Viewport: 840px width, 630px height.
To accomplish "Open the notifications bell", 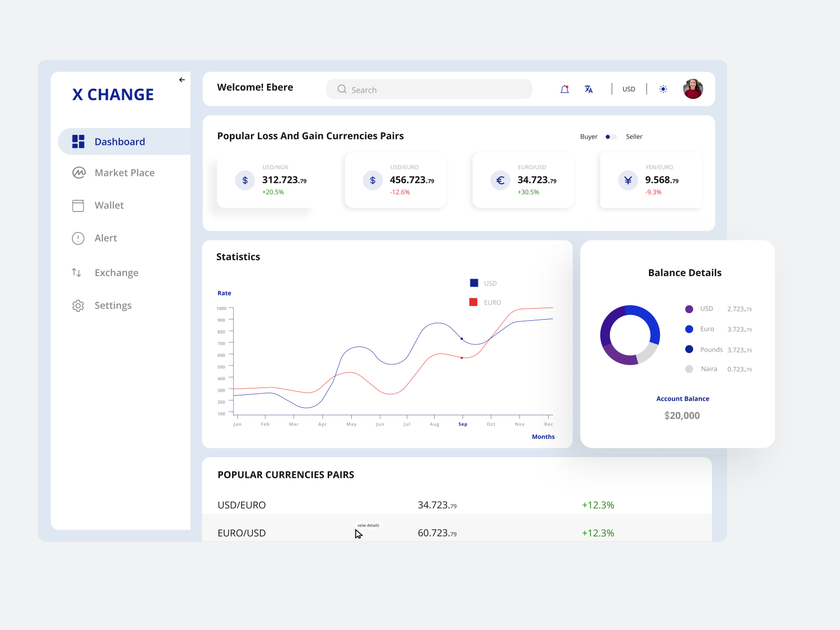I will pos(564,89).
